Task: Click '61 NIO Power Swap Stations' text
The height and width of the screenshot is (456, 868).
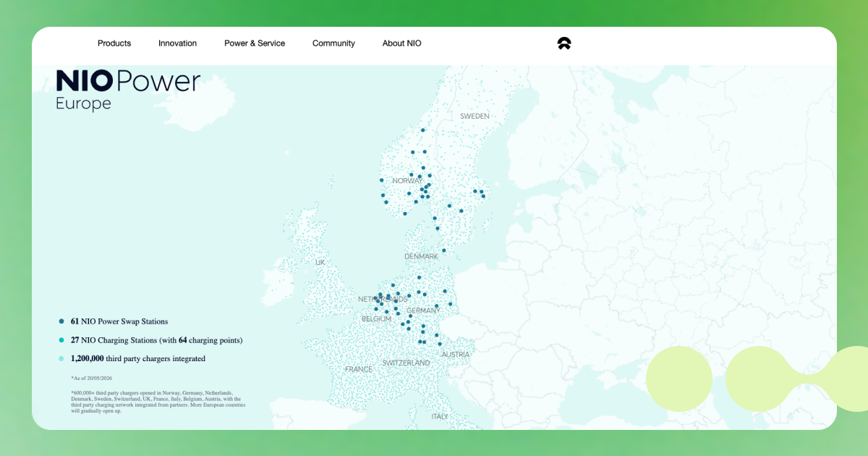Action: [119, 321]
